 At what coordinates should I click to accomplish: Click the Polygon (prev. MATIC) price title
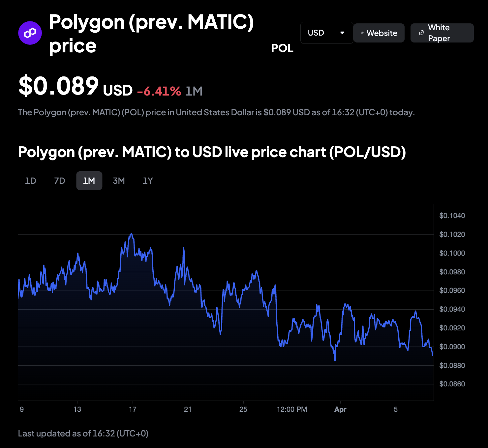(x=152, y=34)
